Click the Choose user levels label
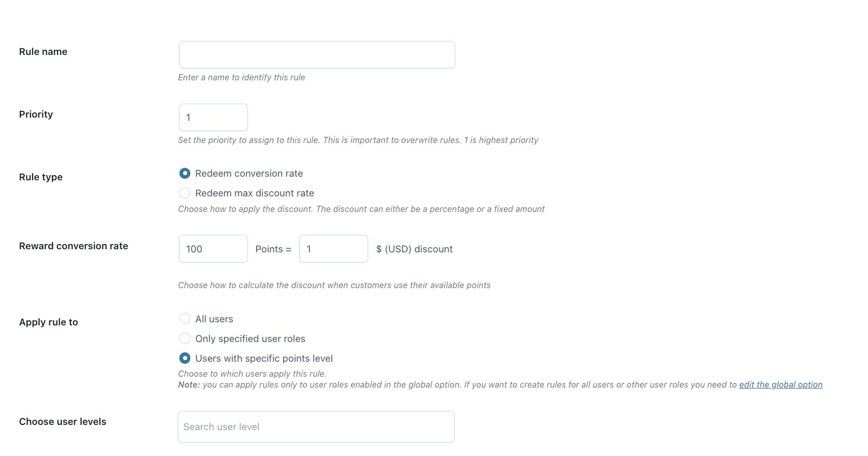The image size is (868, 456). [x=63, y=422]
